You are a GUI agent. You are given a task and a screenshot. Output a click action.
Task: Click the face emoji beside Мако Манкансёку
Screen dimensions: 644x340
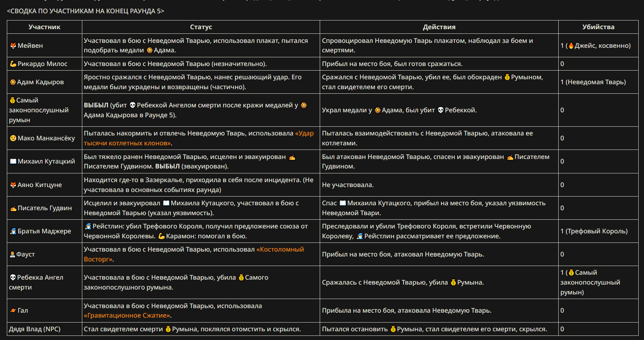(x=13, y=138)
